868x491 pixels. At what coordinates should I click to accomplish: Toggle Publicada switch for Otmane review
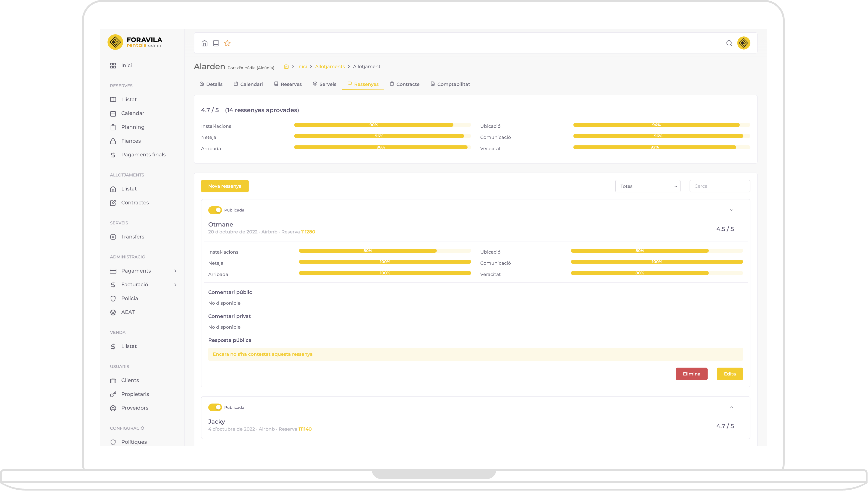(215, 210)
